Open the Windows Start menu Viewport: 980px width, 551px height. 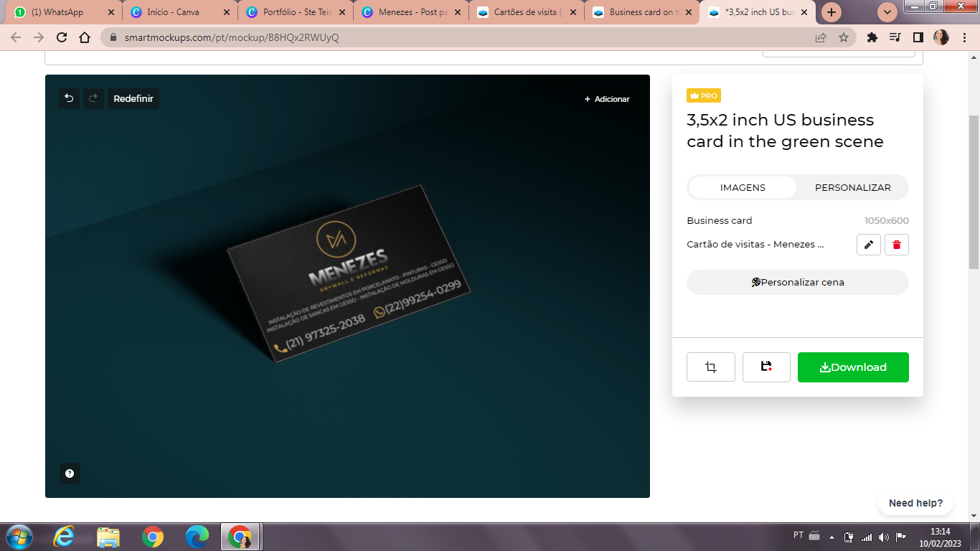pos(19,537)
